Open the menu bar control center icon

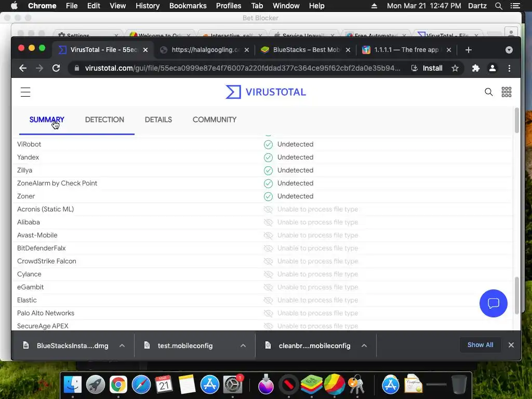pyautogui.click(x=515, y=6)
